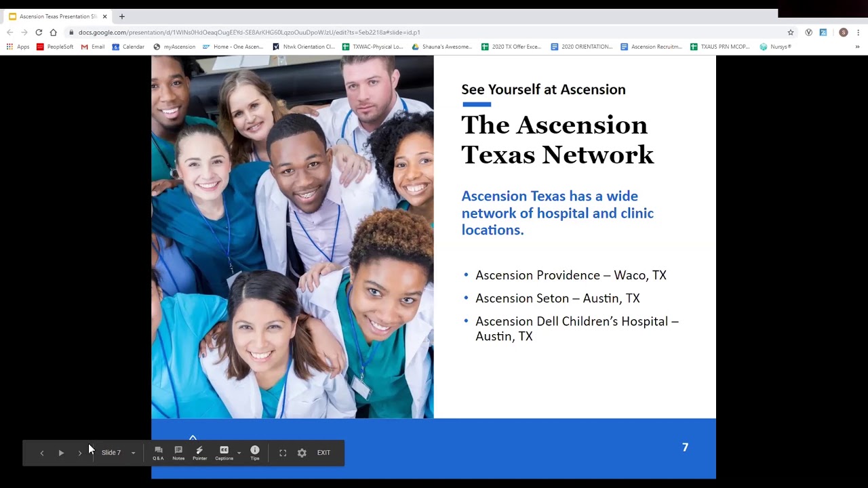
Task: Open the 2020 TX Offer Exce... bookmark
Action: pyautogui.click(x=511, y=47)
